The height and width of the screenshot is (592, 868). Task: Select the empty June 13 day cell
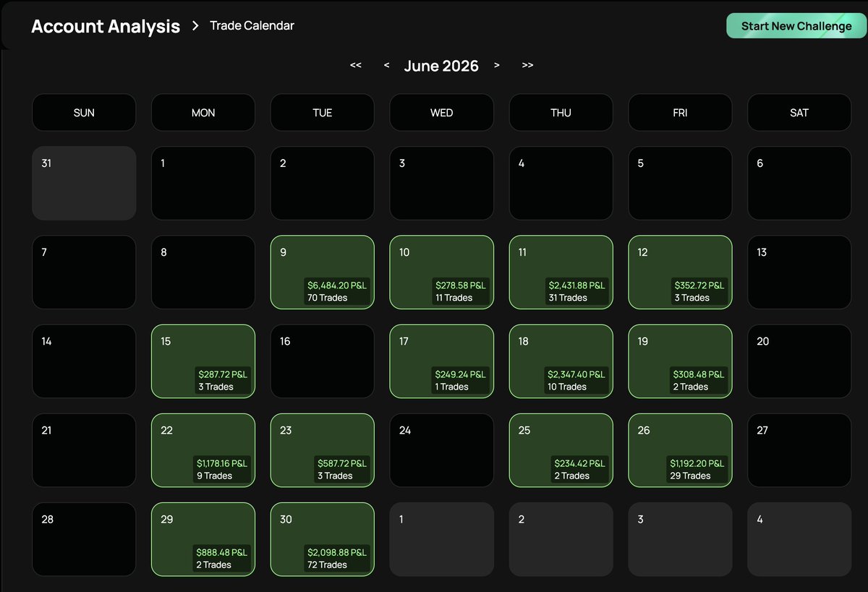tap(799, 273)
